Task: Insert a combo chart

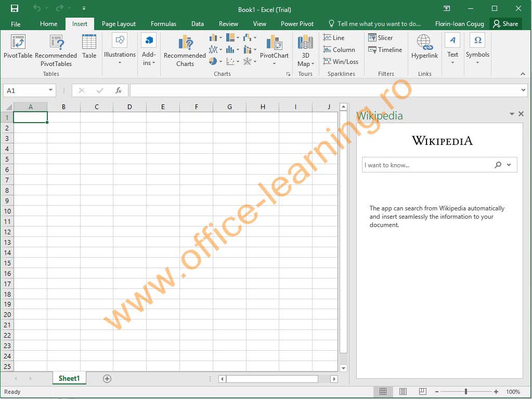Action: click(250, 49)
